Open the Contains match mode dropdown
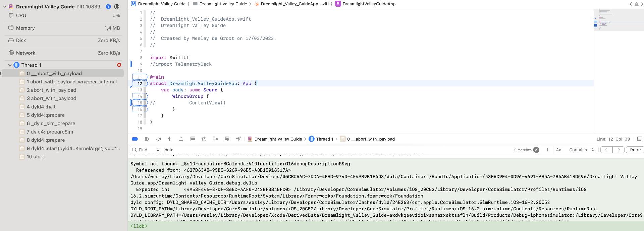 click(582, 150)
